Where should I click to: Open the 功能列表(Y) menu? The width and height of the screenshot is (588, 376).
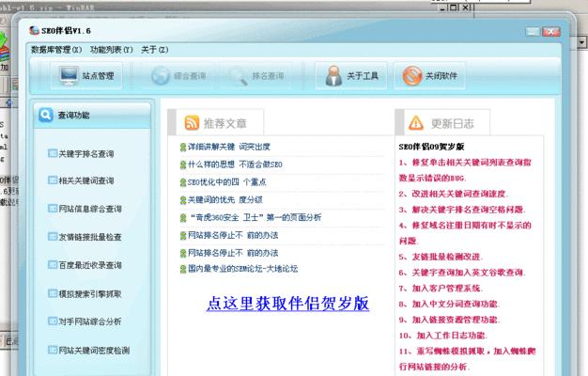pos(112,50)
